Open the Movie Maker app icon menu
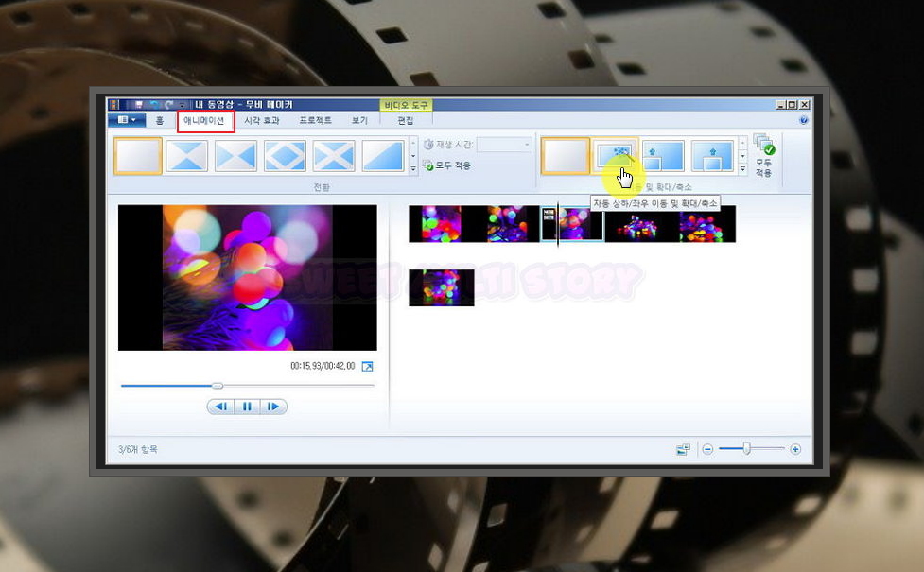Image resolution: width=924 pixels, height=572 pixels. click(x=113, y=105)
